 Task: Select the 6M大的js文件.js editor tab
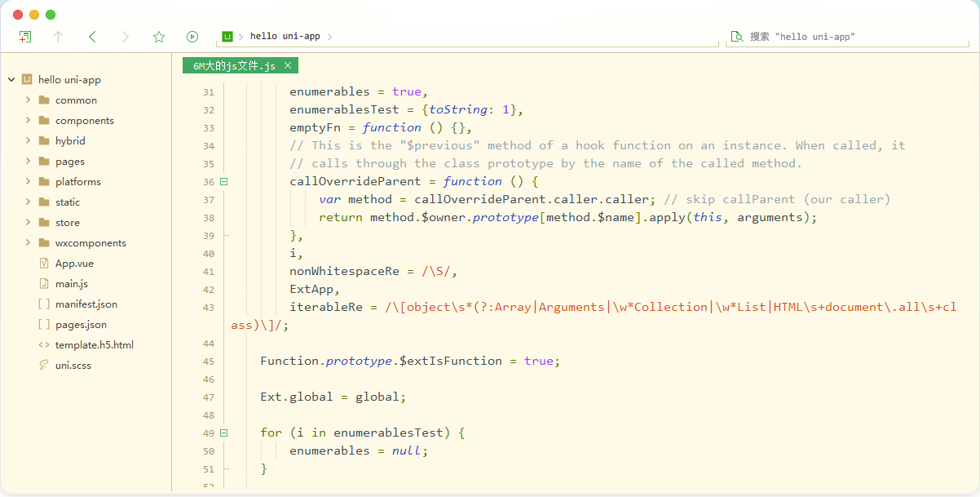[235, 65]
